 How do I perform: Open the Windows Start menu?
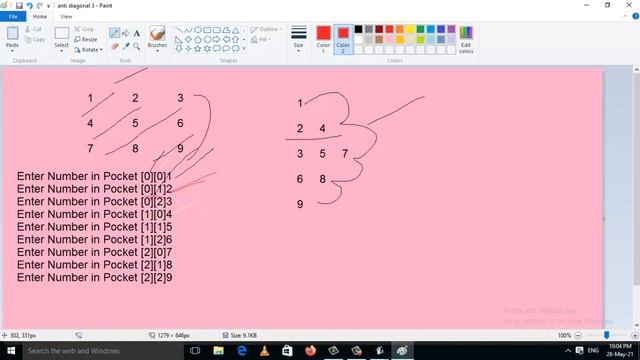point(11,351)
